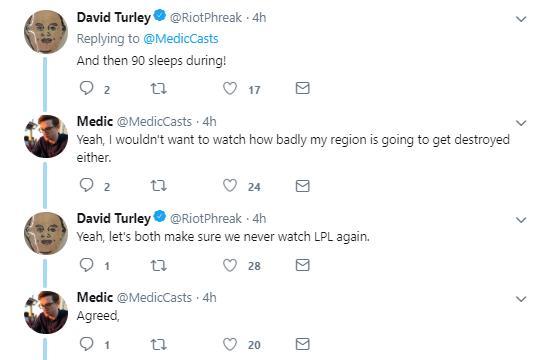543x360 pixels.
Task: Open dropdown on 'never watch LPL' tweet
Action: 521,220
